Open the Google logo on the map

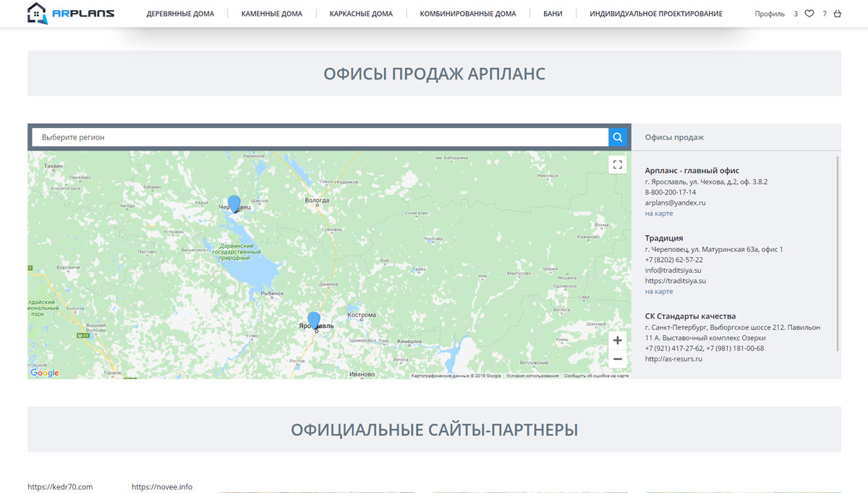coord(45,373)
